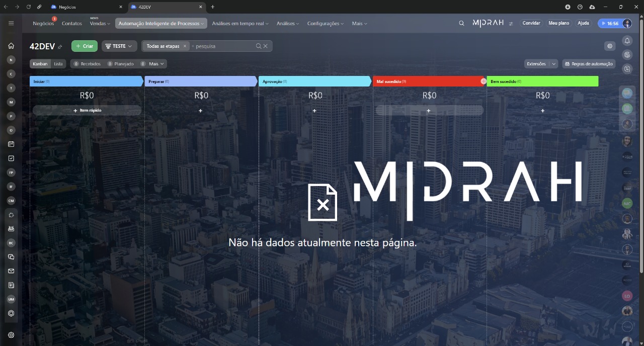644x346 pixels.
Task: Open the home icon in left sidebar
Action: 11,46
